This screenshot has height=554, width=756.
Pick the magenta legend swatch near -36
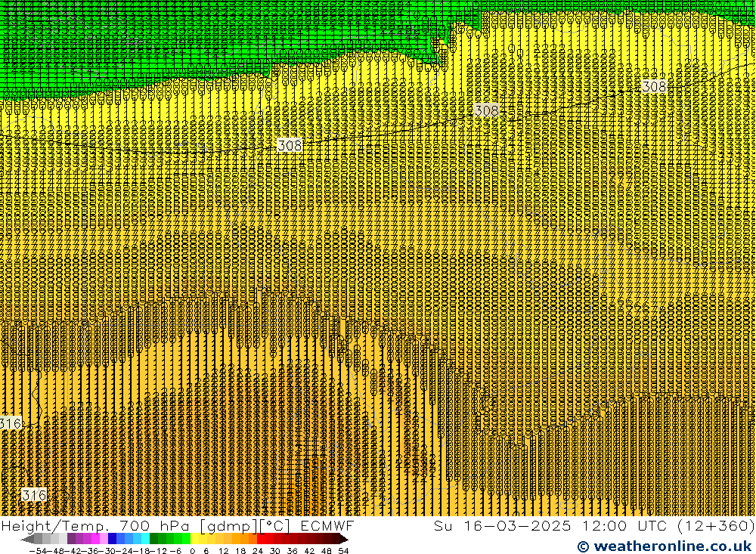coord(95,539)
